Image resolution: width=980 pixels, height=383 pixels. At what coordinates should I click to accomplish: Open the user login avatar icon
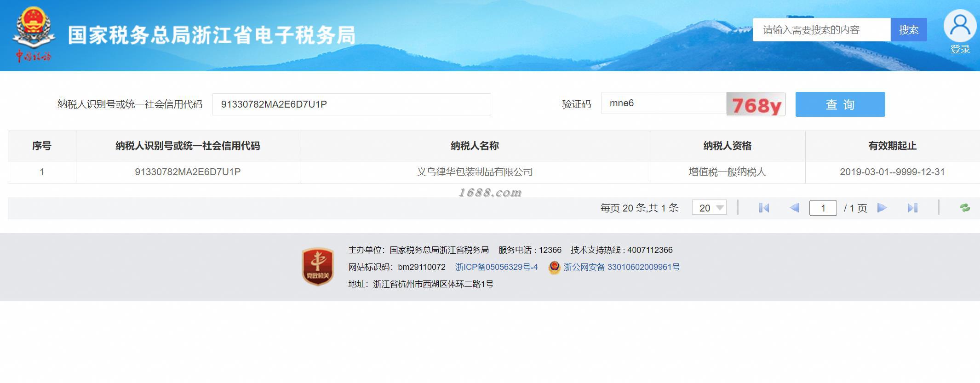pos(960,26)
